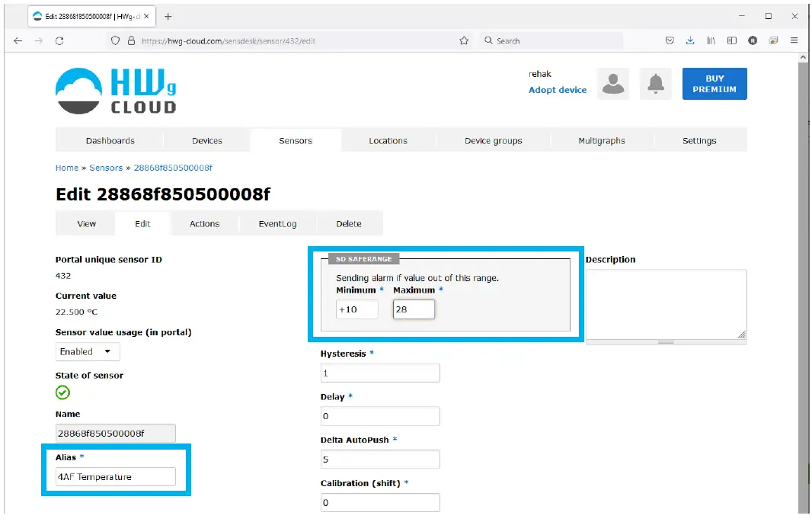Open the Delete tab

point(349,224)
